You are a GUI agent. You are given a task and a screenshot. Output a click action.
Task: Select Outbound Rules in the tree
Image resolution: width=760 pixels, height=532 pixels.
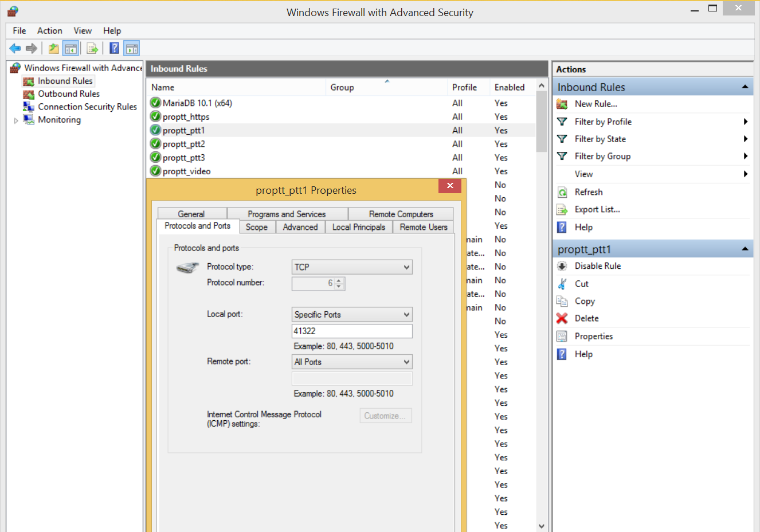tap(68, 94)
